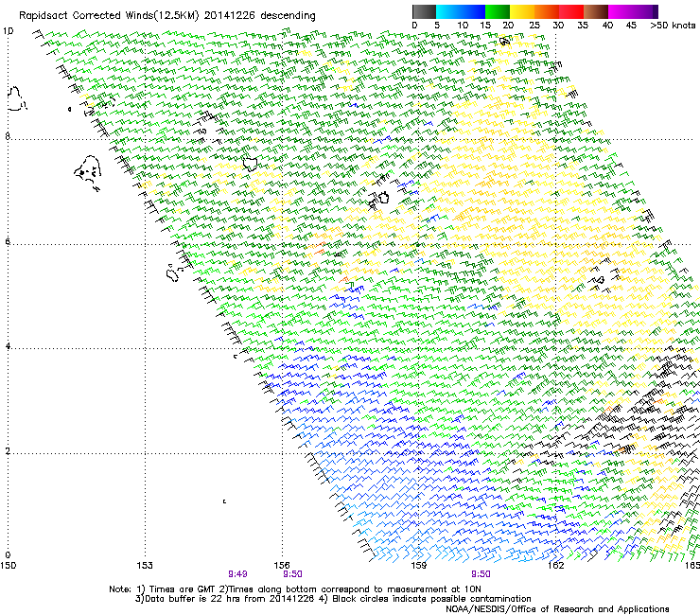This screenshot has height=615, width=700.
Task: Select the yellow 20-25 knots legend swatch
Action: pos(522,11)
